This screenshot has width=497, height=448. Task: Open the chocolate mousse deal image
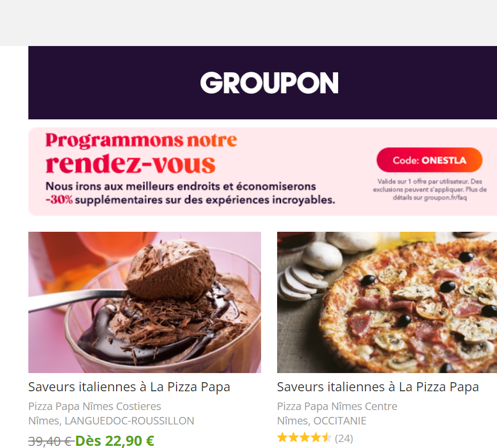(144, 302)
